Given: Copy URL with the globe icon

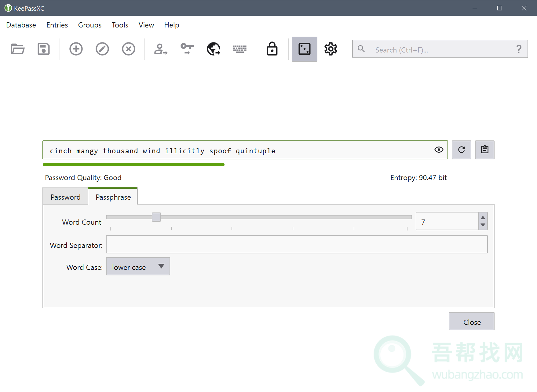Looking at the screenshot, I should tap(214, 49).
